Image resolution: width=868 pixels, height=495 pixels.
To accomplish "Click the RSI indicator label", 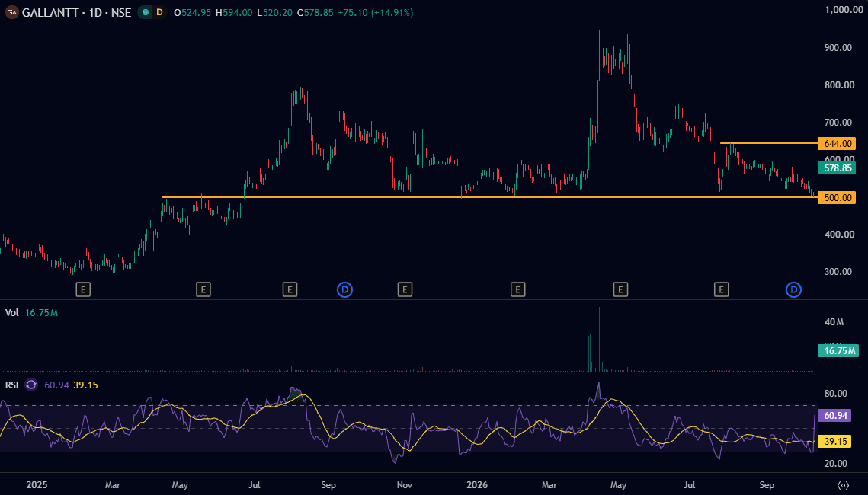I will [12, 385].
